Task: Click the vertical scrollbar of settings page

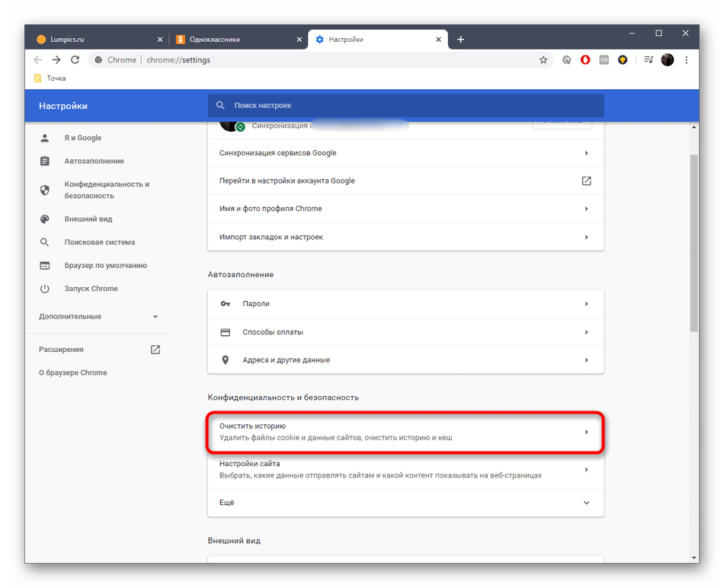Action: (694, 244)
